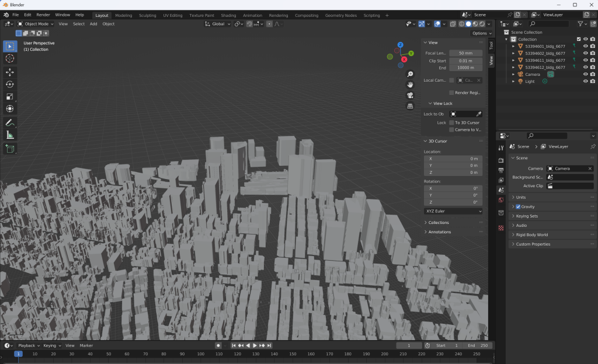Uncheck the Gravity checkbox
Viewport: 598px width, 364px height.
(518, 206)
